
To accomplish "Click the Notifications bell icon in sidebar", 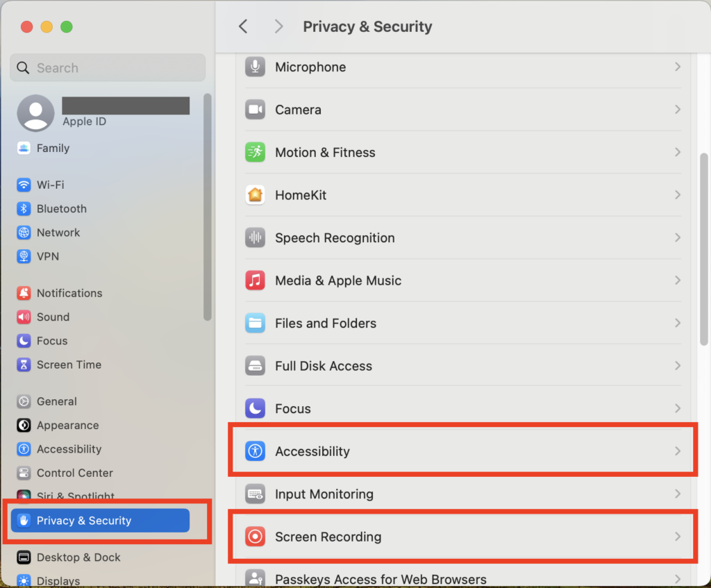I will click(24, 294).
